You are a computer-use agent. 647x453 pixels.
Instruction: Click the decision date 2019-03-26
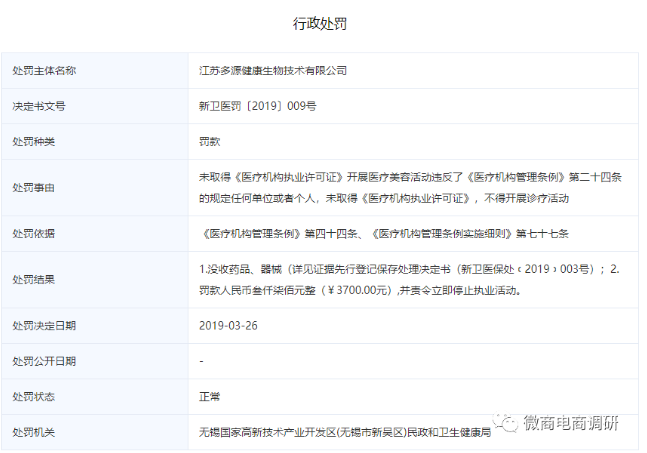click(228, 326)
